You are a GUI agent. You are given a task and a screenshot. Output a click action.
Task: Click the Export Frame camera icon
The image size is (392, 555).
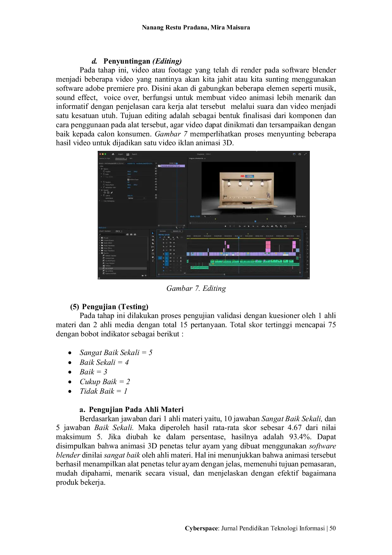(x=272, y=226)
